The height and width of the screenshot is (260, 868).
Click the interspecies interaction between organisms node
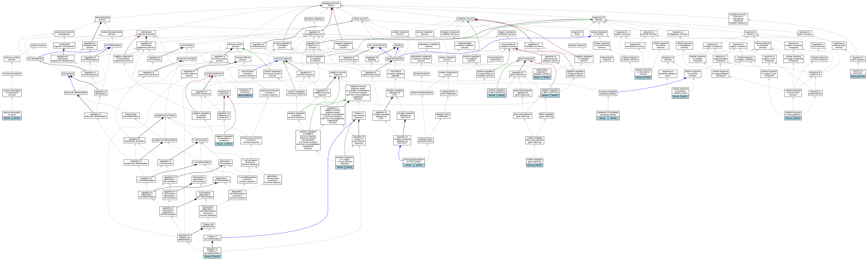point(738,19)
